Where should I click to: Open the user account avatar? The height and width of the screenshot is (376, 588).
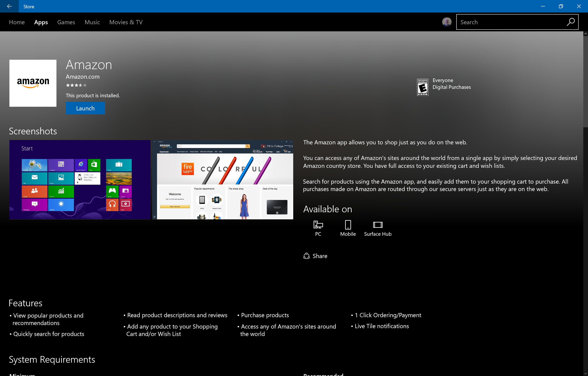[446, 22]
